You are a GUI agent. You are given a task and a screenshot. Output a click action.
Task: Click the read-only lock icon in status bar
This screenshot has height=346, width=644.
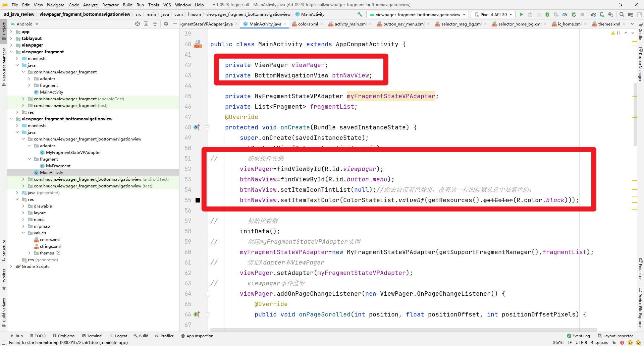(614, 342)
